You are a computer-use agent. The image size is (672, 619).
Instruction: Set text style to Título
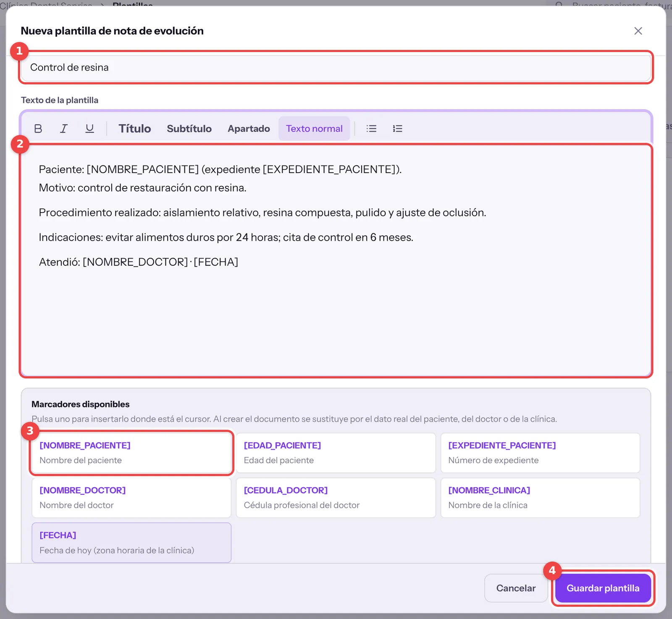coord(134,129)
